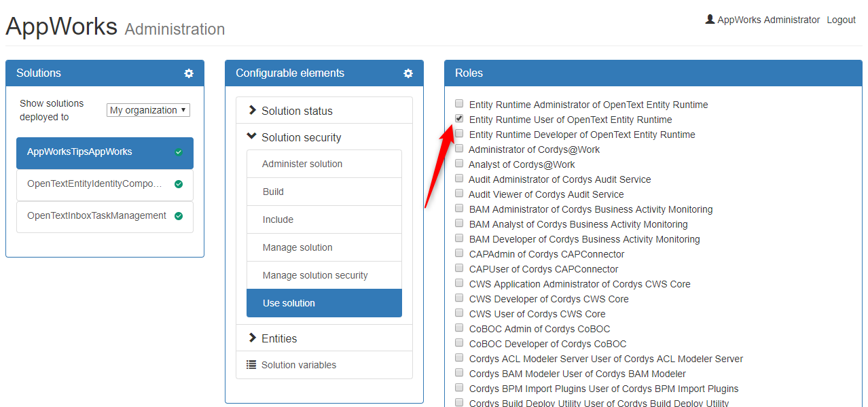Open the Configurable elements gear settings
The width and height of the screenshot is (868, 407).
click(x=408, y=73)
